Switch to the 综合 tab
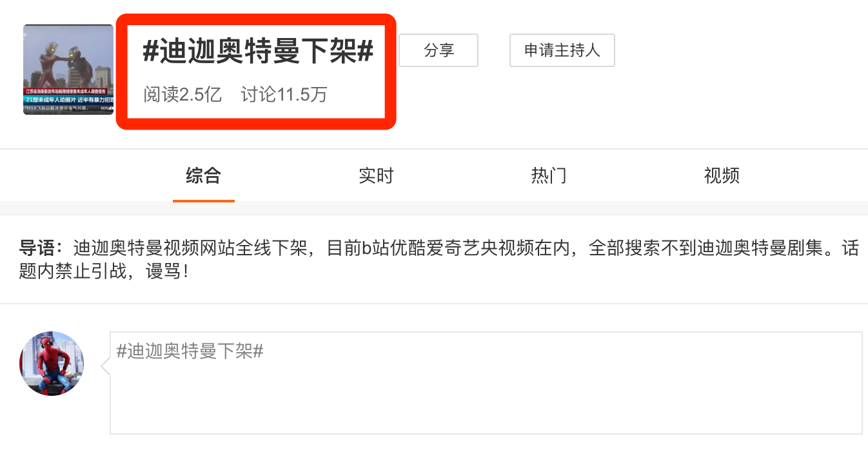This screenshot has width=868, height=450. pyautogui.click(x=204, y=175)
